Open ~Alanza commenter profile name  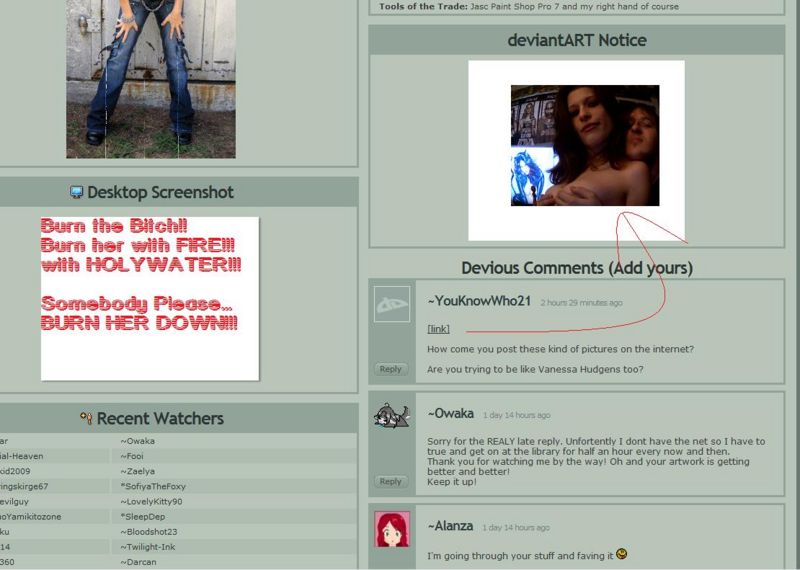pyautogui.click(x=450, y=526)
